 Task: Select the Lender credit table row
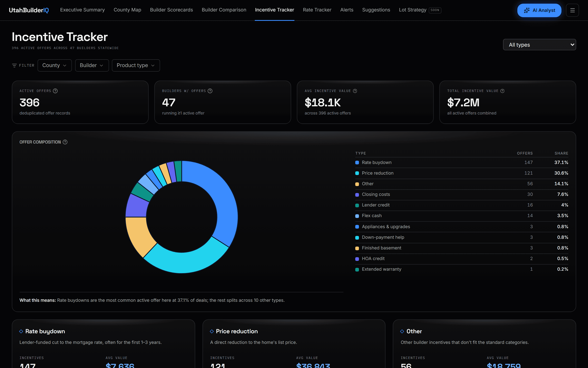462,205
